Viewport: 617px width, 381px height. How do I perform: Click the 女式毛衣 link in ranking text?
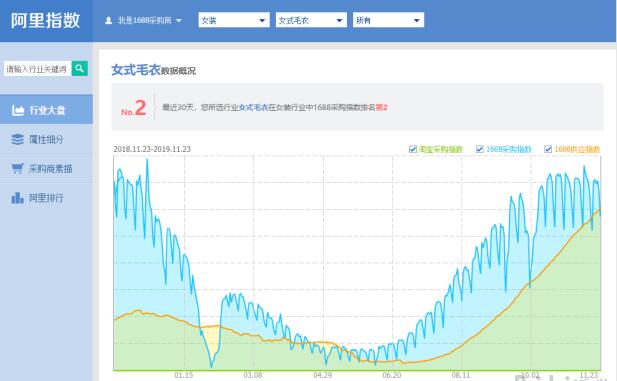254,107
